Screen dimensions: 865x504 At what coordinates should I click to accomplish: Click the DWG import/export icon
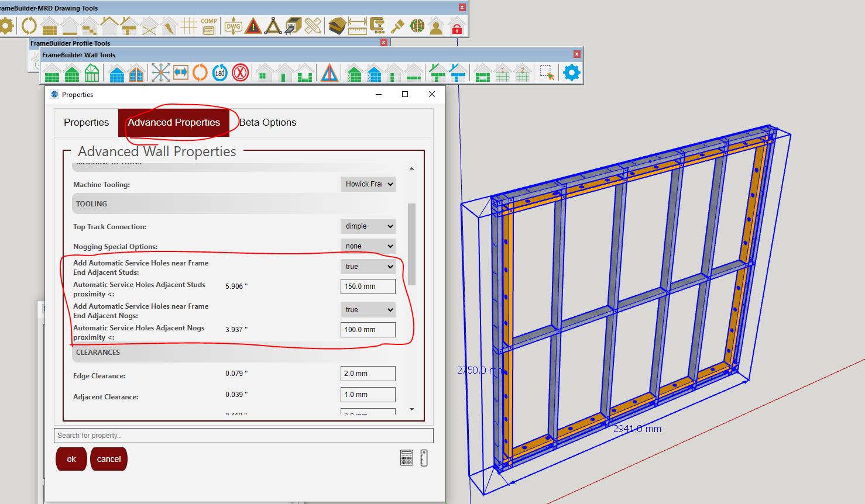[x=234, y=26]
